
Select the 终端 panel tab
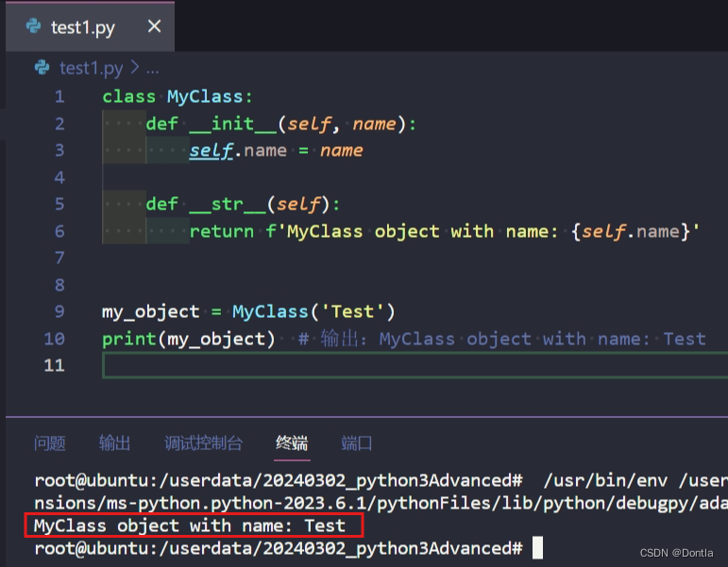(292, 443)
